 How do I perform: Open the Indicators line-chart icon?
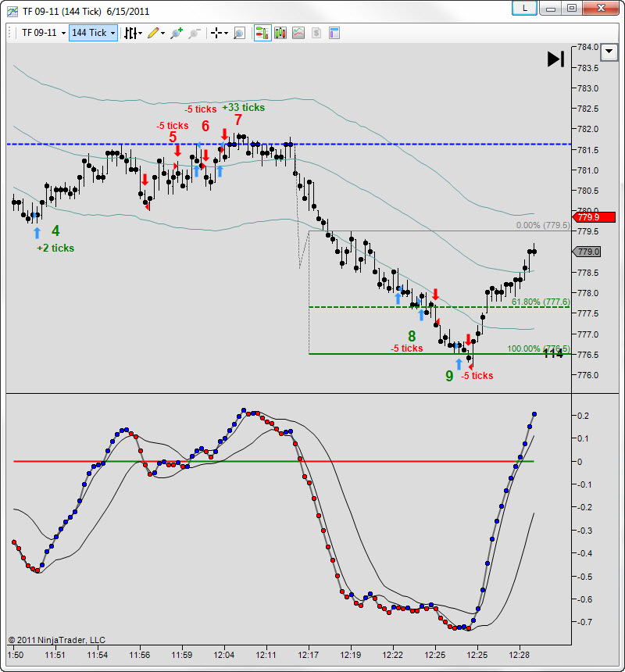click(x=298, y=33)
